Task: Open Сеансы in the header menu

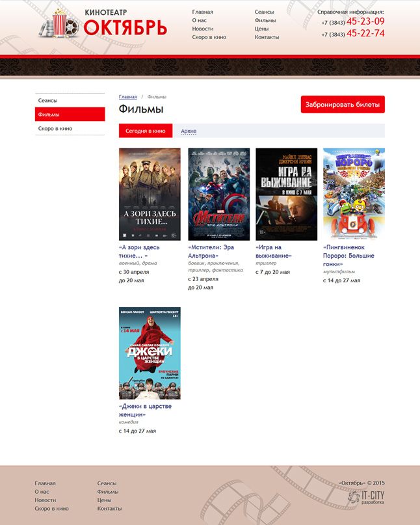Action: [264, 12]
